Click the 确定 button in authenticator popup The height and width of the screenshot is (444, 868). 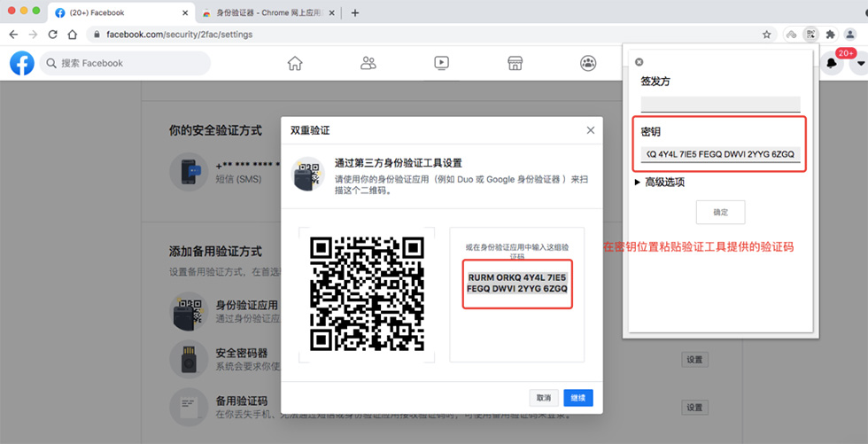pyautogui.click(x=720, y=212)
